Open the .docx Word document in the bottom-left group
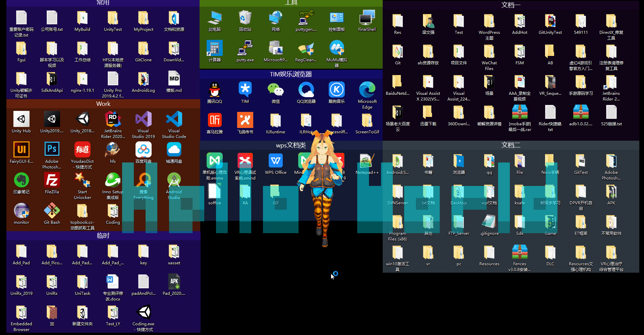 pyautogui.click(x=113, y=287)
